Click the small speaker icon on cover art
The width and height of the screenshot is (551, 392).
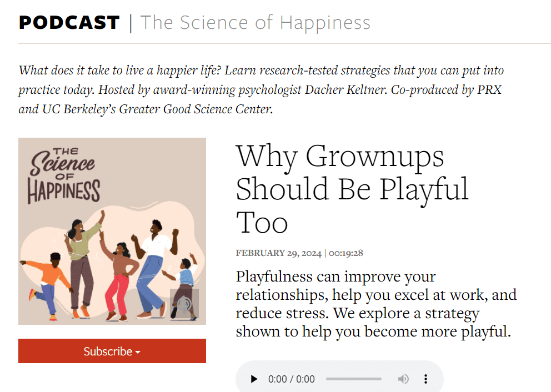184,304
